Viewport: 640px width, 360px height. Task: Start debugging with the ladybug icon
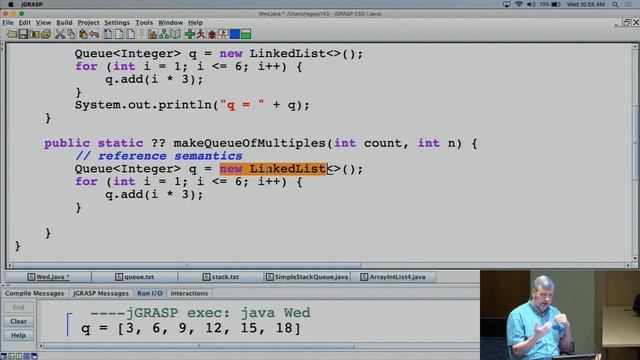[x=212, y=34]
